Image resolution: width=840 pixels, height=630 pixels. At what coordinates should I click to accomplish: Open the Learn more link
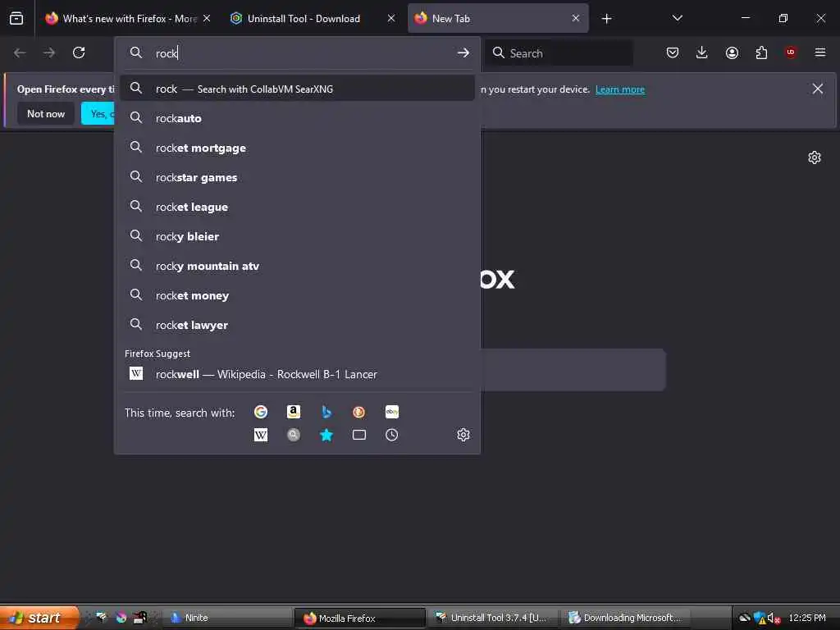click(x=620, y=89)
